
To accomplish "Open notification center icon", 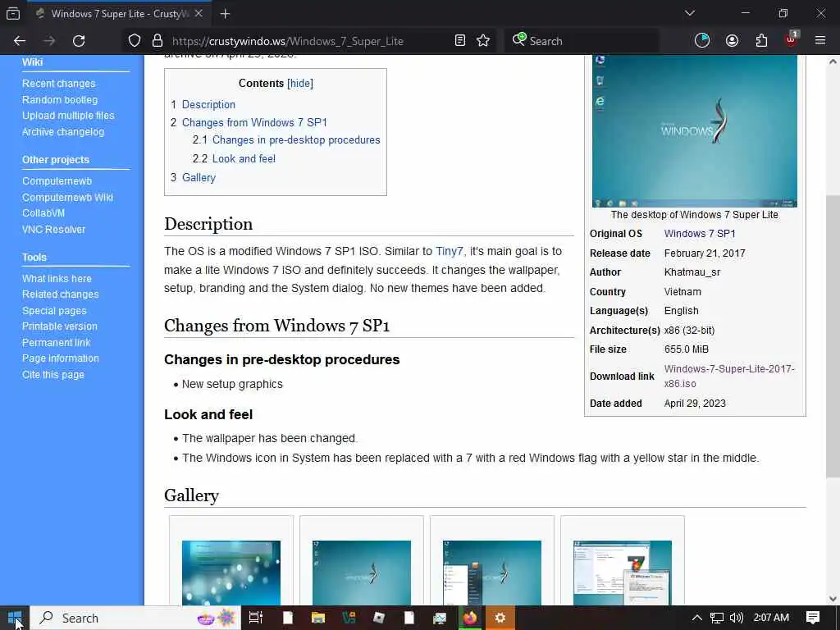I will coord(813,618).
